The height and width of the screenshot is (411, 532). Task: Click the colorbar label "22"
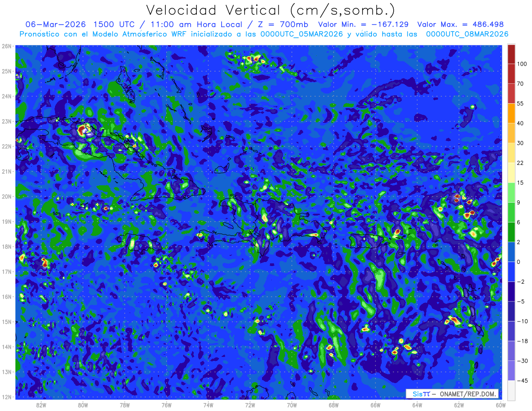(521, 163)
